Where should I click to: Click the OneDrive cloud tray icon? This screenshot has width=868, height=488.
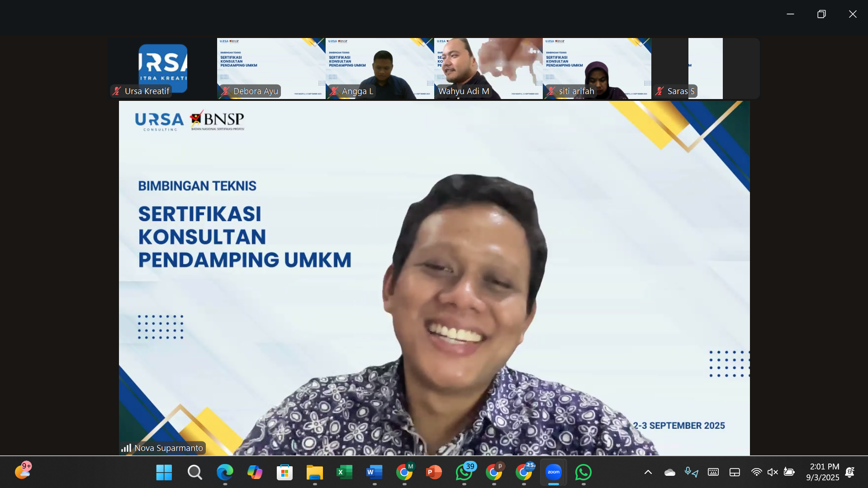click(x=669, y=472)
